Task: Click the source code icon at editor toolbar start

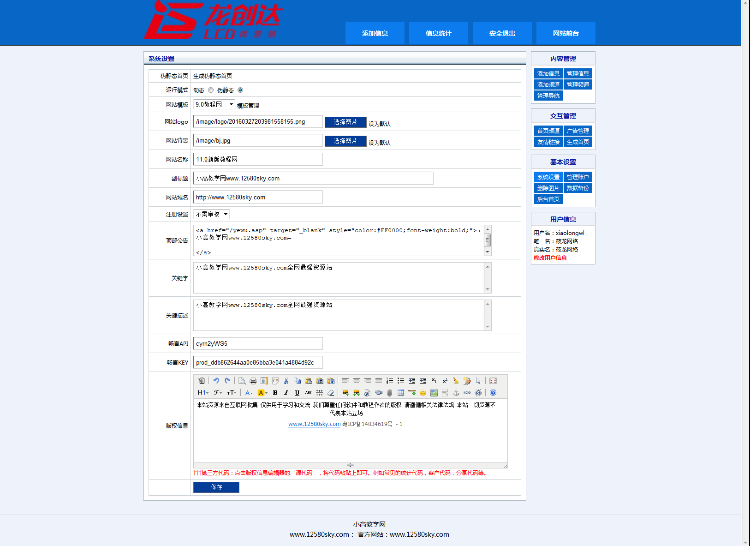Action: (x=202, y=381)
